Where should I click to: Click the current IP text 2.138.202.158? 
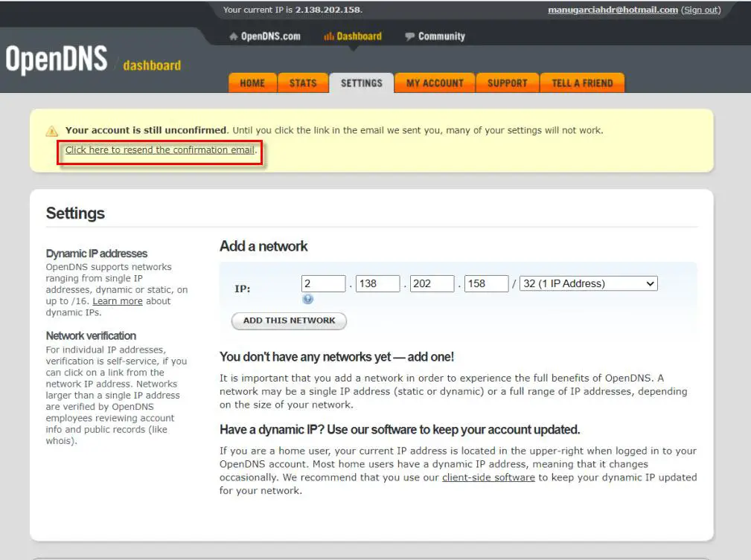tap(328, 10)
